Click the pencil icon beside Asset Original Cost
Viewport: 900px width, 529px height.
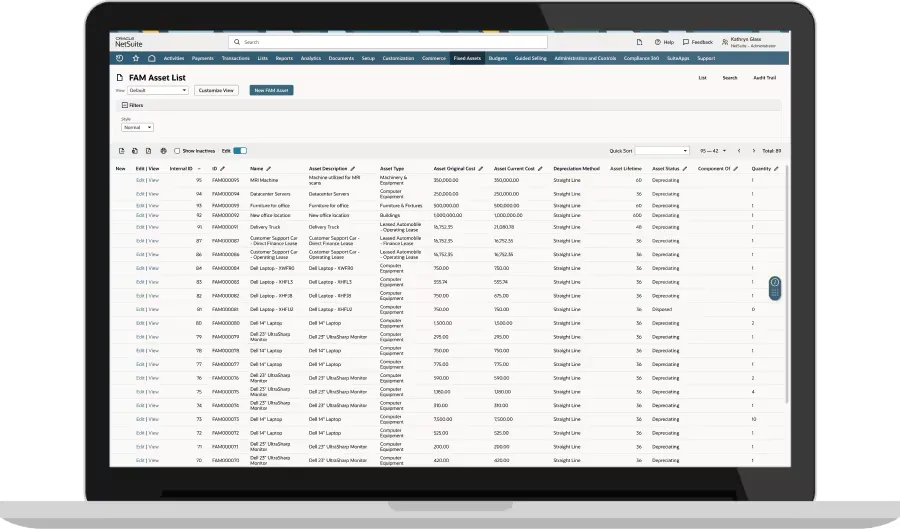pyautogui.click(x=481, y=169)
